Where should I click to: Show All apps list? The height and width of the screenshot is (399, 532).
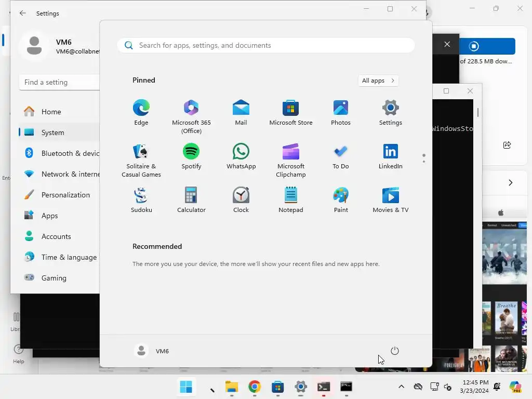[x=378, y=81]
